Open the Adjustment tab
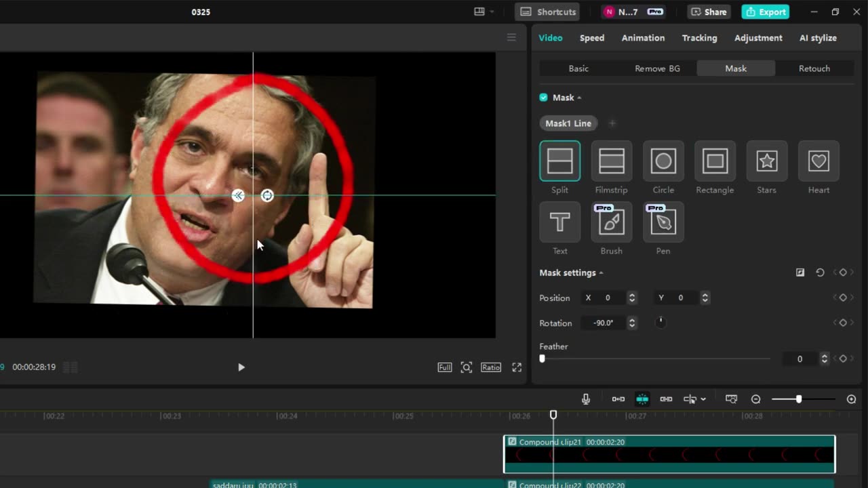Image resolution: width=868 pixels, height=488 pixels. click(x=759, y=38)
